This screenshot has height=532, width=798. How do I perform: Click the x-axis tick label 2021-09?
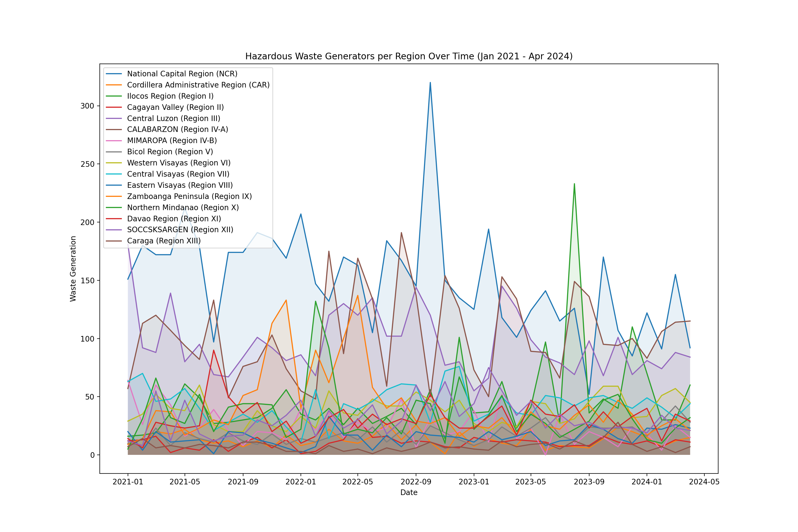tap(243, 482)
